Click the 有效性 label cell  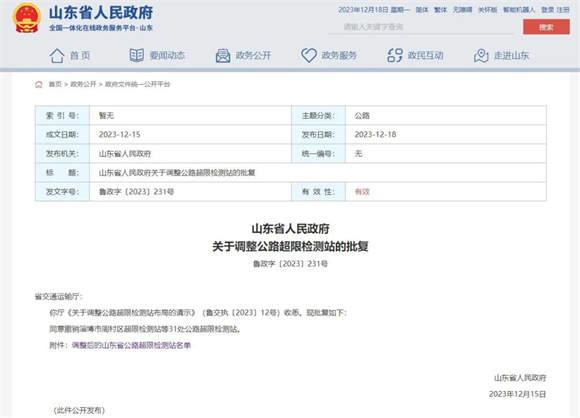[318, 192]
